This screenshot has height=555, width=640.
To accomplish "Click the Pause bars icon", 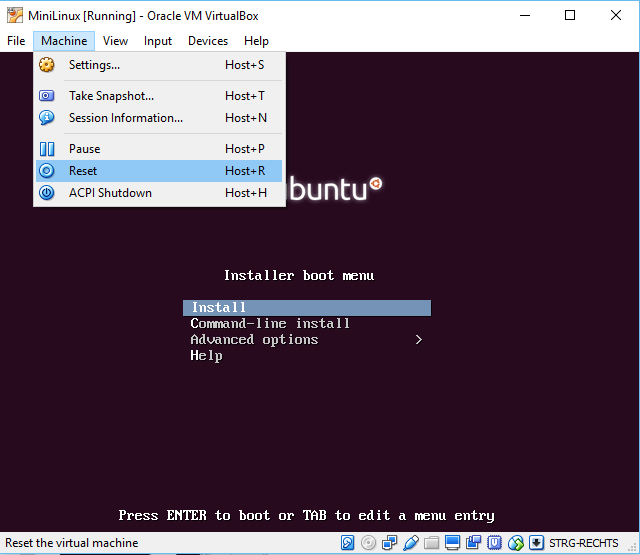I will 47,149.
